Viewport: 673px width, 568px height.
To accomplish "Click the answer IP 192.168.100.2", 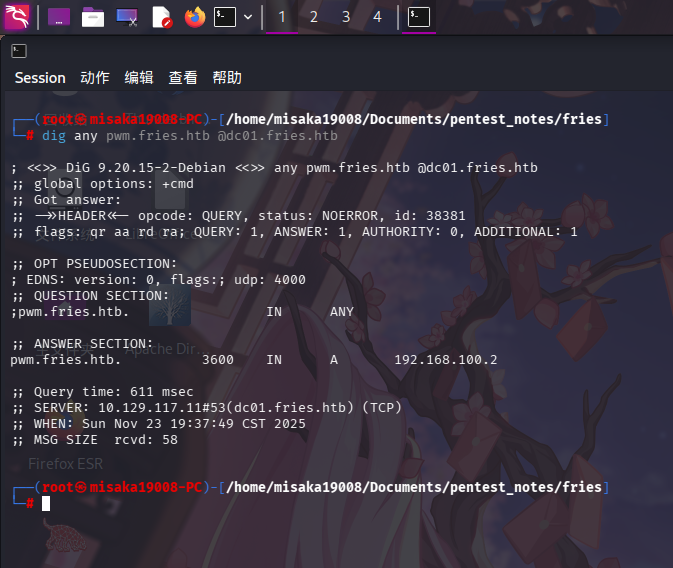I will [x=446, y=360].
